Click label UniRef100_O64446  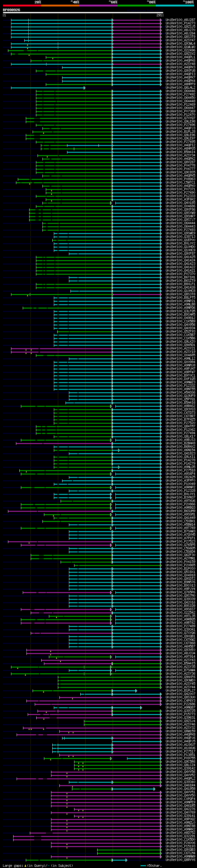pyautogui.click(x=180, y=91)
